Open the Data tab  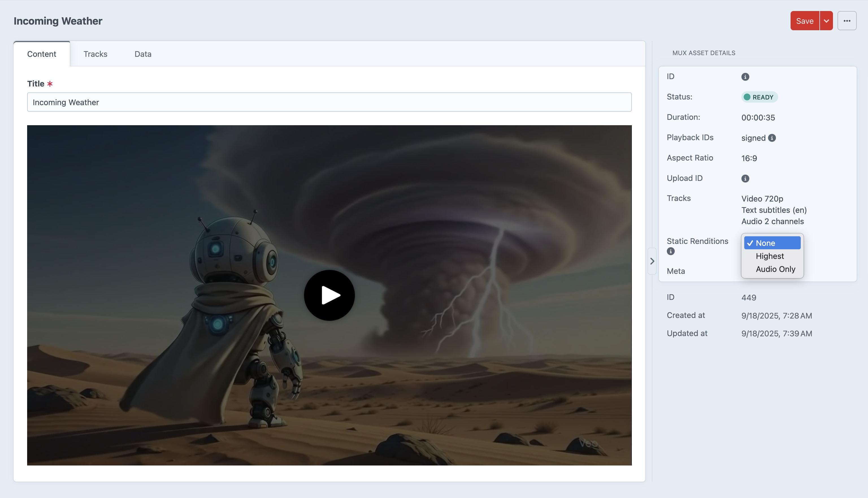[x=143, y=54]
